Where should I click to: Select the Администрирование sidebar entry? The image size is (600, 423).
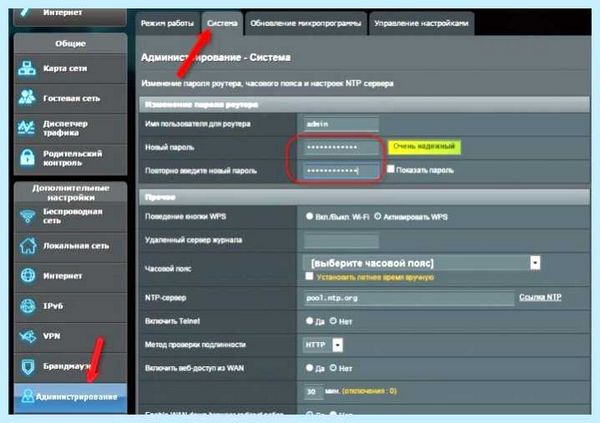tap(70, 397)
